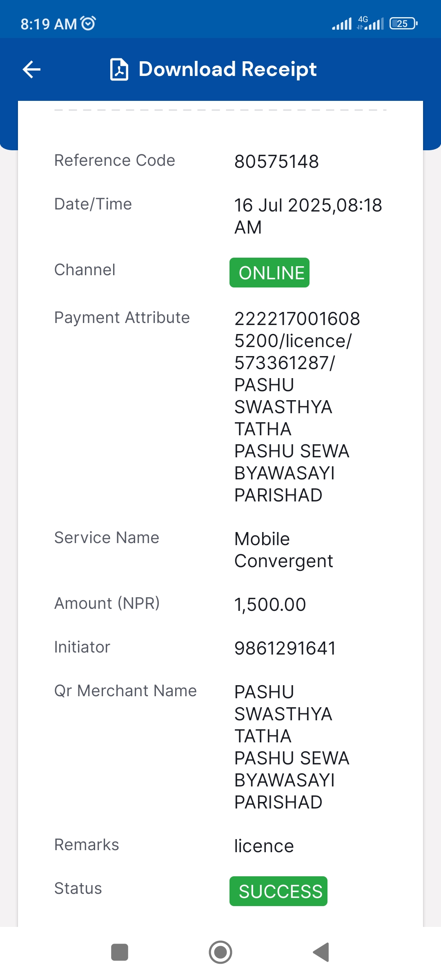
Task: Tap the Mobile Convergent service name
Action: coord(283,550)
